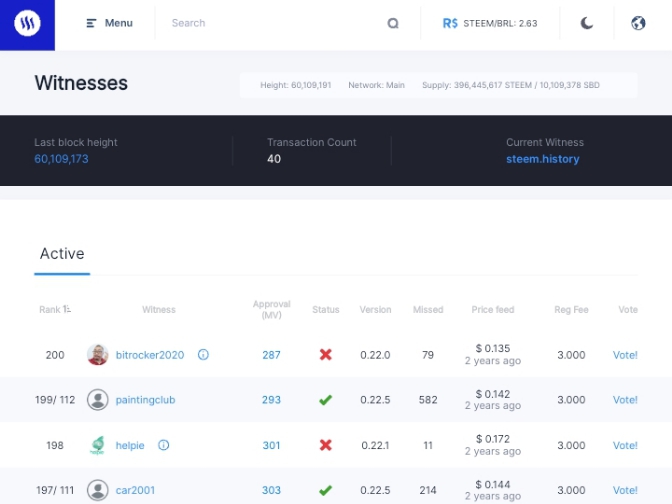
Task: Click the Status column header
Action: 326,309
